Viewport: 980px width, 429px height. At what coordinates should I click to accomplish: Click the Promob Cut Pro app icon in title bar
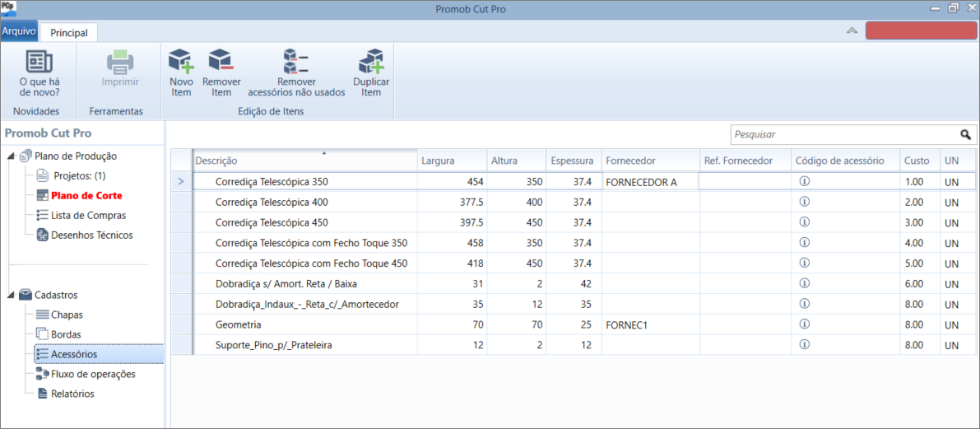9,8
